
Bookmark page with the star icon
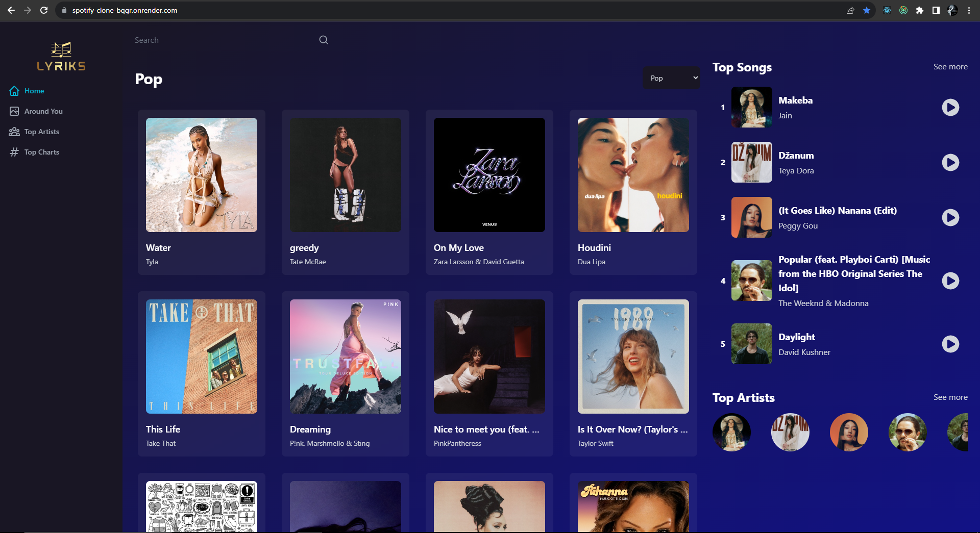pos(867,10)
